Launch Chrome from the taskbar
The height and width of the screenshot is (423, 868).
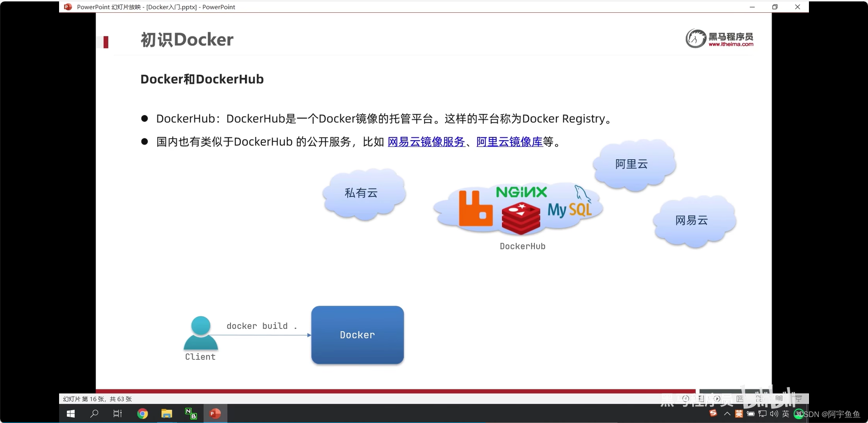(143, 414)
